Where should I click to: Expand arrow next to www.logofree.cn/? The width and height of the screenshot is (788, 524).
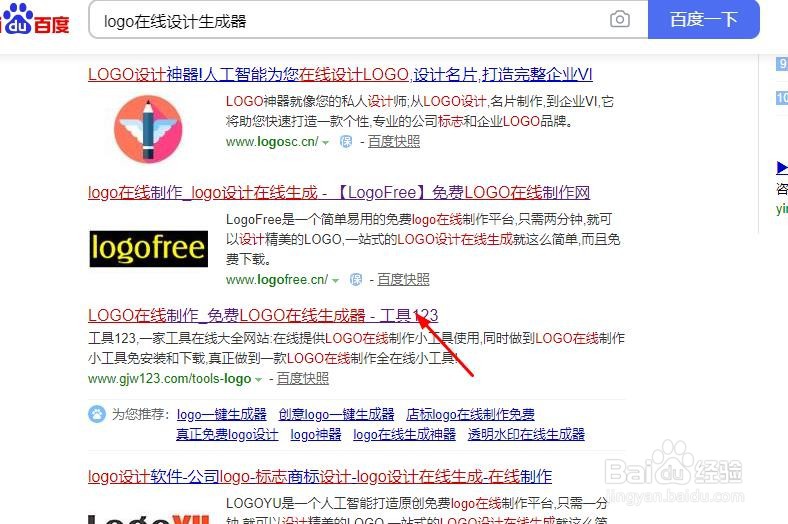[335, 280]
